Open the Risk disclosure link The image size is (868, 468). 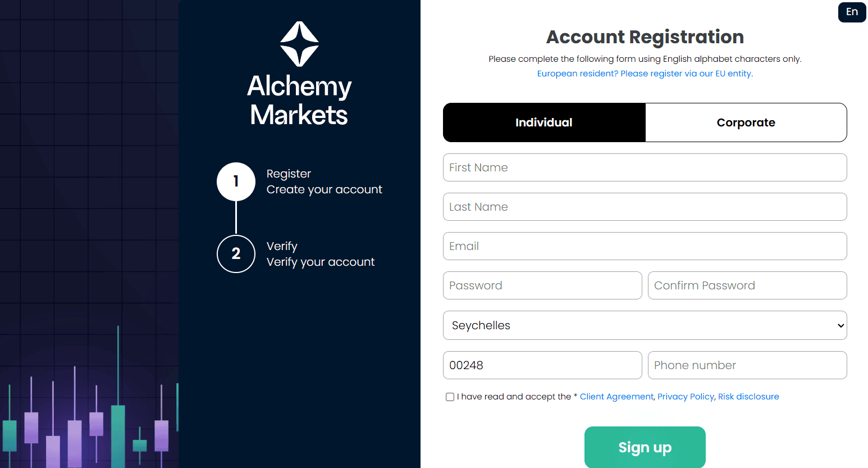(748, 396)
